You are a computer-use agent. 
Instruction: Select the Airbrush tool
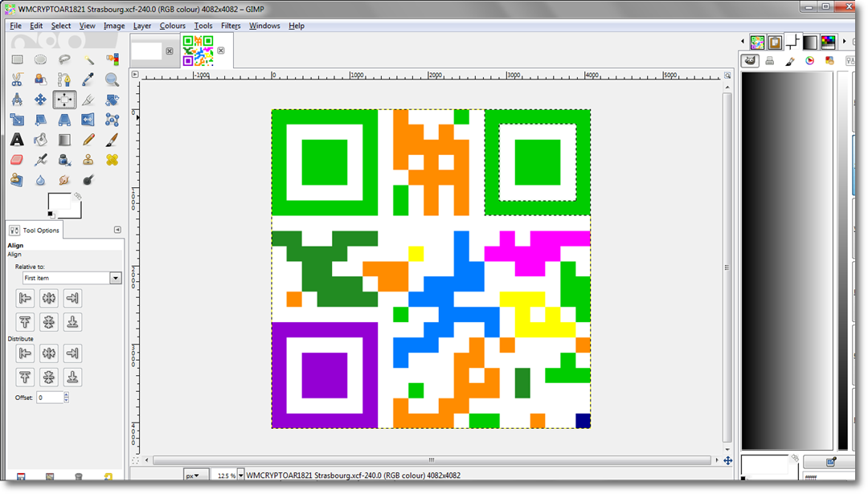pyautogui.click(x=40, y=160)
